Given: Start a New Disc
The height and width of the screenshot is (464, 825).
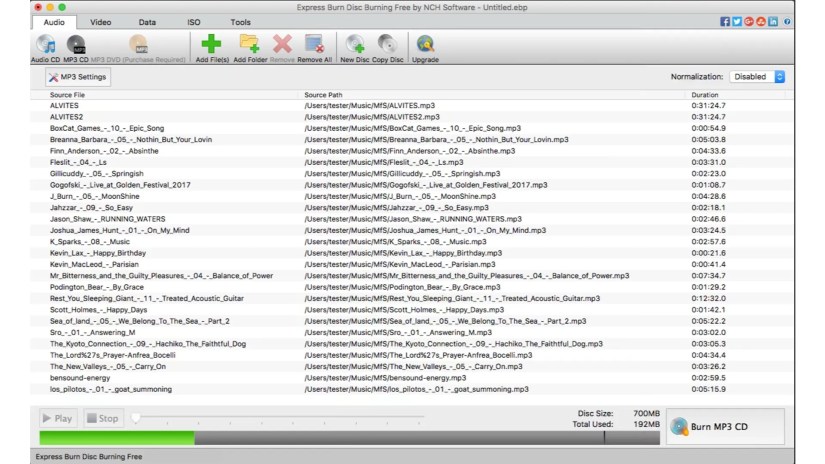Looking at the screenshot, I should coord(355,48).
